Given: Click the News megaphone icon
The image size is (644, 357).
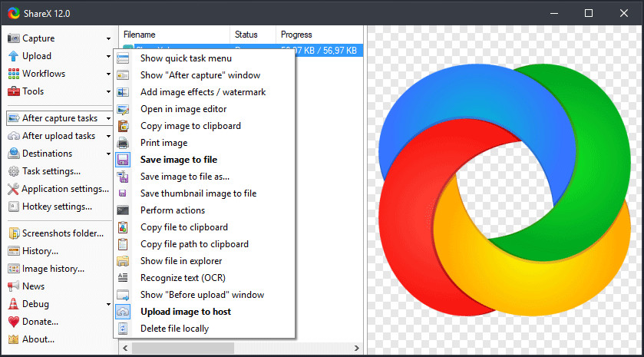Looking at the screenshot, I should point(14,286).
